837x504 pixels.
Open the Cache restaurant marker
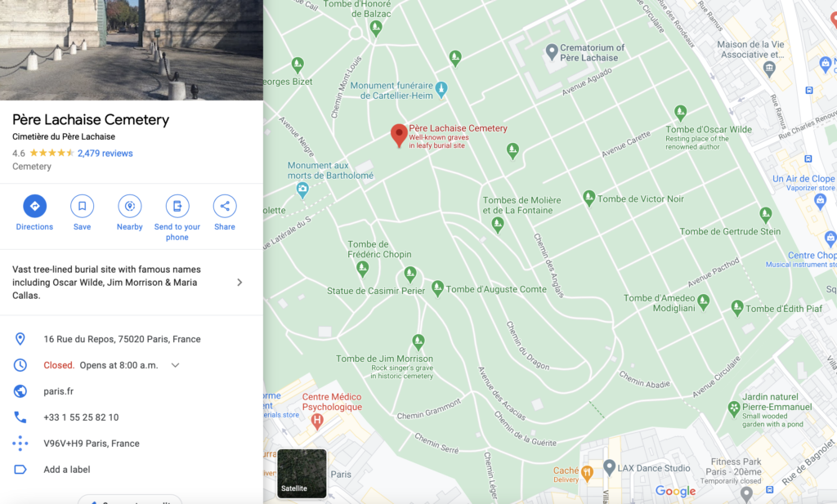(x=587, y=473)
